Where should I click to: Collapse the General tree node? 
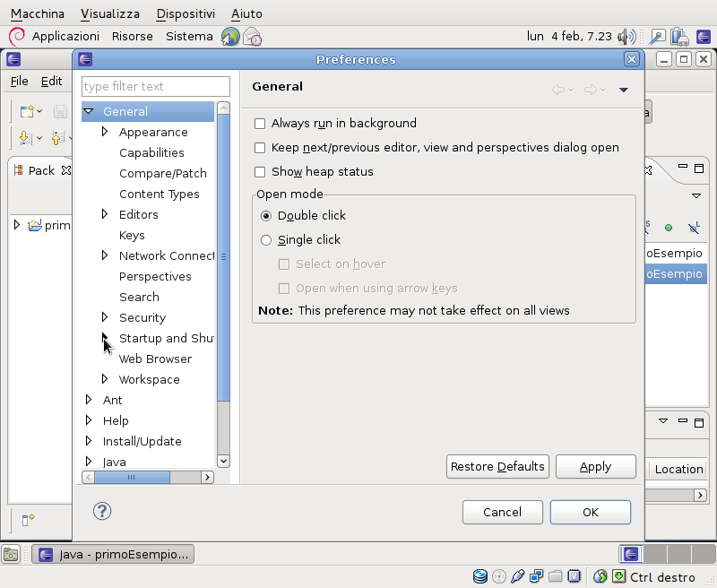pos(89,111)
